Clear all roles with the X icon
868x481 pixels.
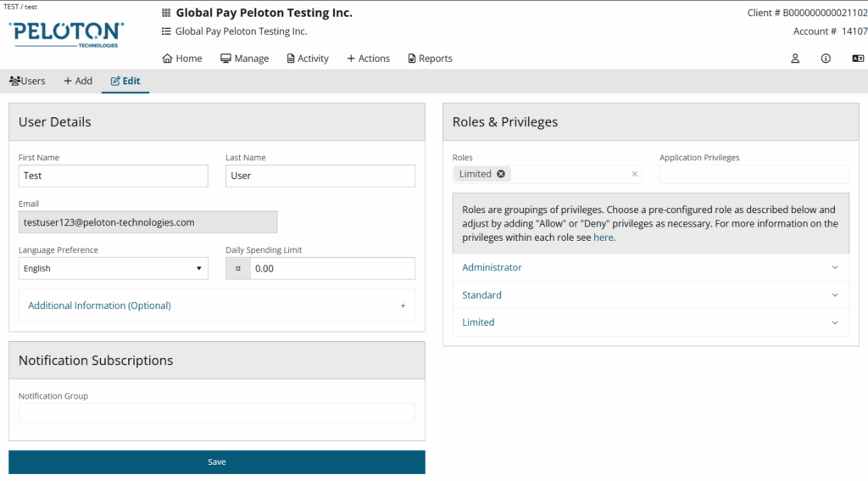click(635, 174)
